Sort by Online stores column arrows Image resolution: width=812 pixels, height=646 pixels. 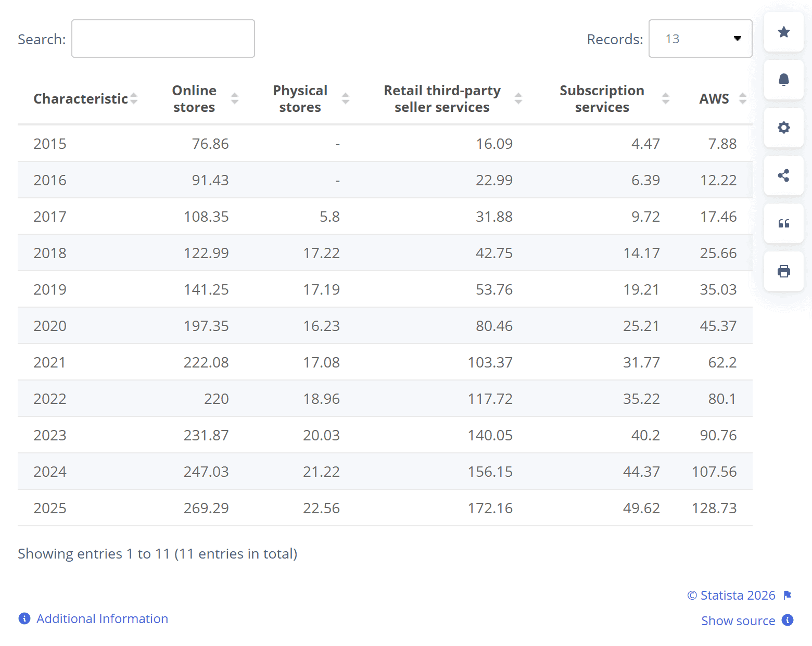click(235, 98)
